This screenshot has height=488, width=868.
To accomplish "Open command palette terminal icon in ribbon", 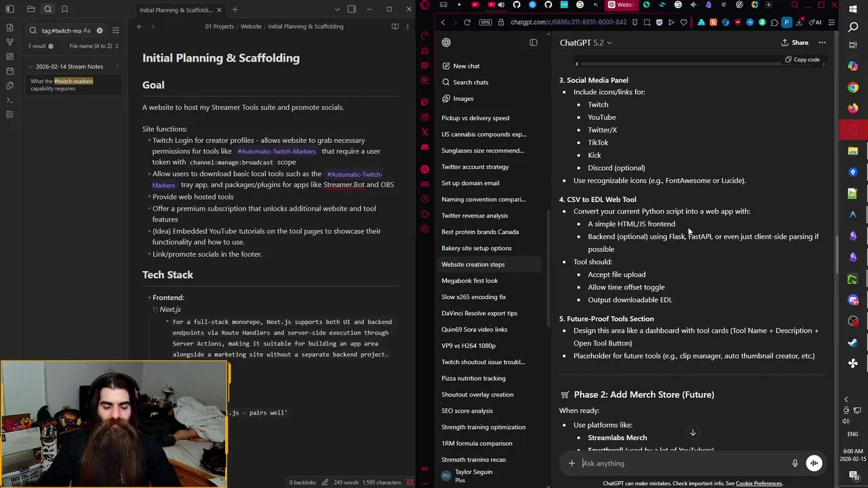I will (9, 100).
